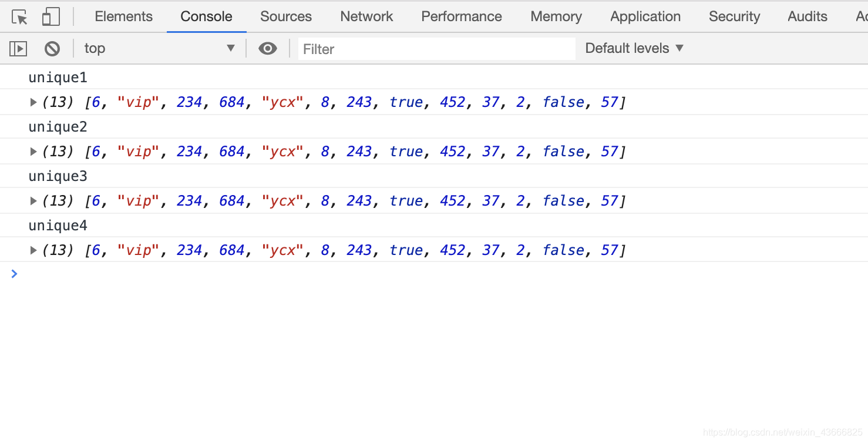The image size is (868, 443).
Task: Click "vip" string in unique1 array
Action: pos(139,102)
